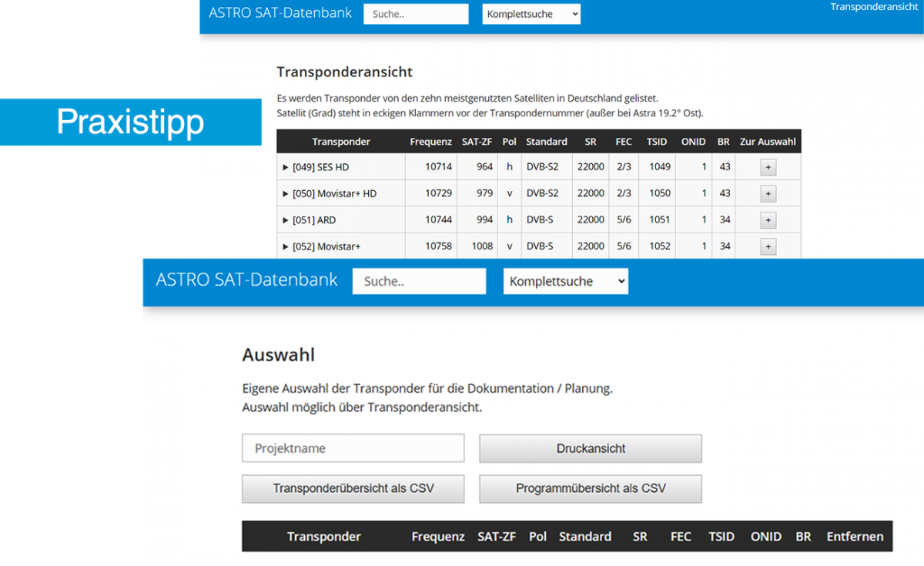Click frequency value 10714

[439, 167]
